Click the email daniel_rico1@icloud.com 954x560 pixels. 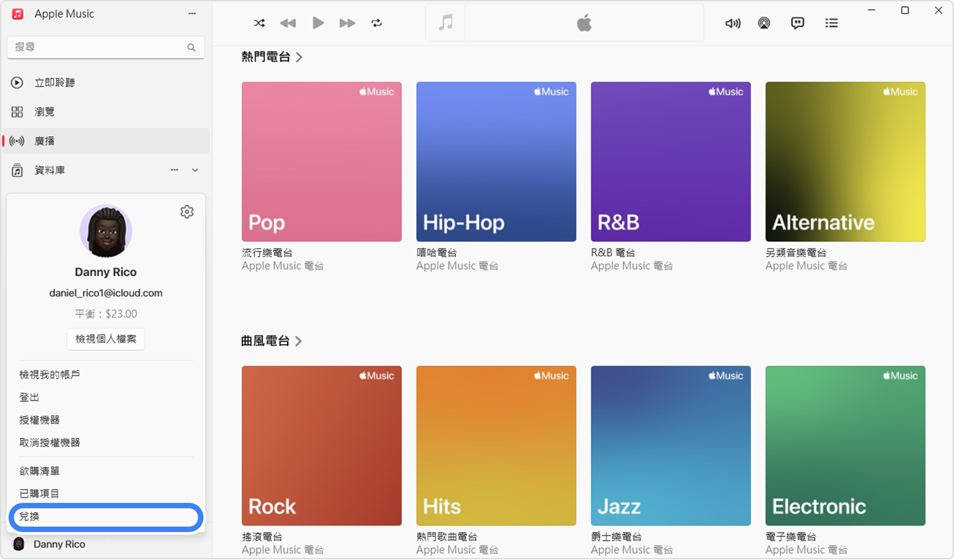pyautogui.click(x=106, y=293)
